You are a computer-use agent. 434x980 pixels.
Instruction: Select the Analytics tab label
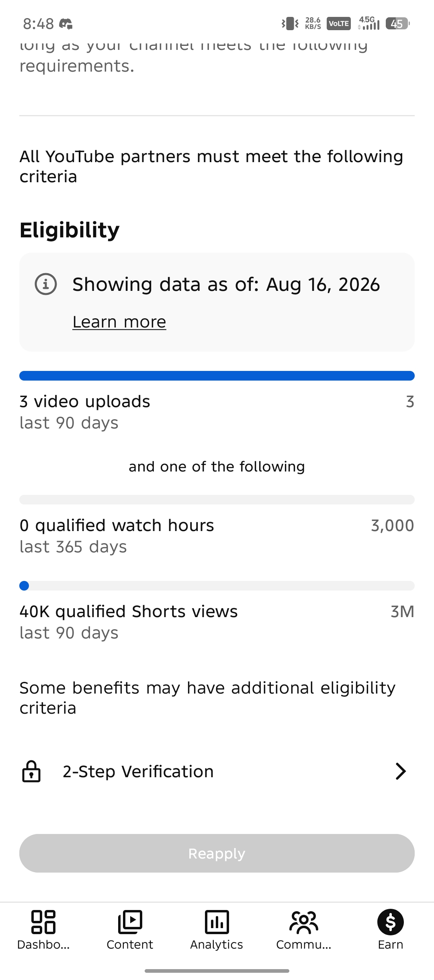pyautogui.click(x=217, y=945)
